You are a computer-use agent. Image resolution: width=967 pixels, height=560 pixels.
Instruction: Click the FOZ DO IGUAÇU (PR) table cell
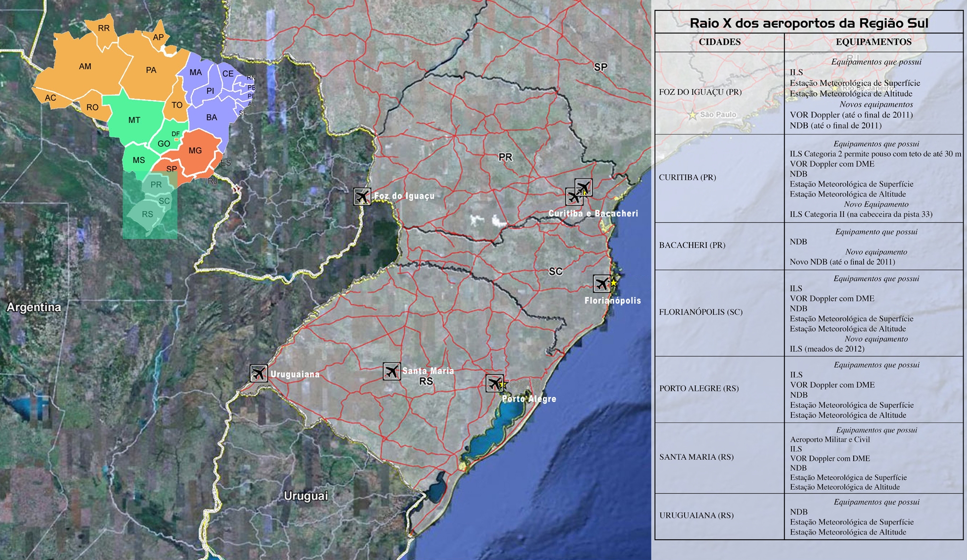pyautogui.click(x=700, y=92)
